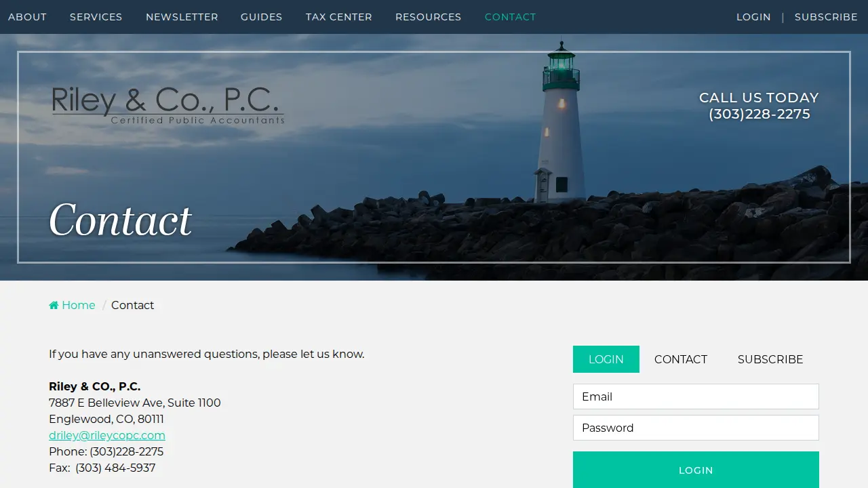Viewport: 868px width, 488px height.
Task: Click Login in the top navigation bar
Action: 753,17
